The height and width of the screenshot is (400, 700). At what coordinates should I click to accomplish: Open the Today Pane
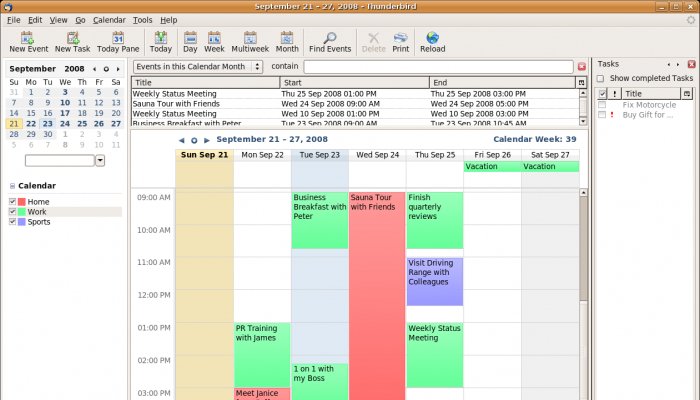(118, 42)
